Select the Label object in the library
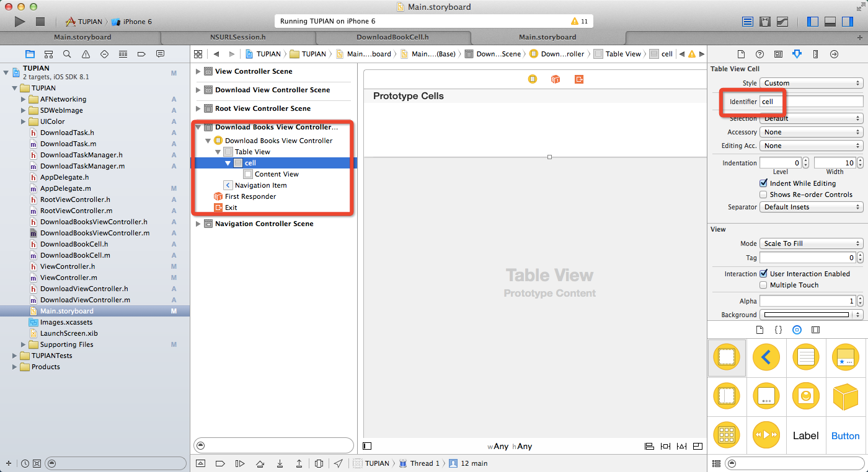The width and height of the screenshot is (868, 472). pos(805,435)
